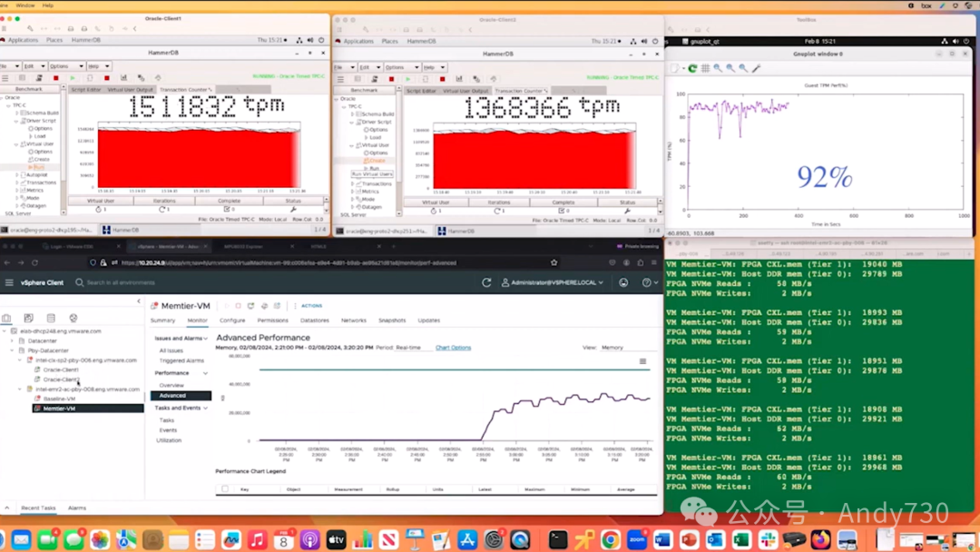
Task: Open Administrator@VSPHERE.LOCAL user dropdown
Action: click(553, 282)
